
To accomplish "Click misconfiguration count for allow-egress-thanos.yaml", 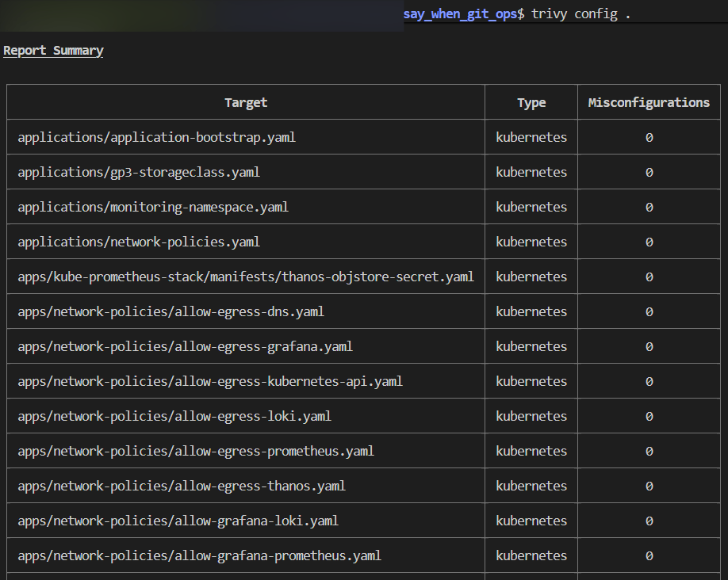I will coord(649,486).
